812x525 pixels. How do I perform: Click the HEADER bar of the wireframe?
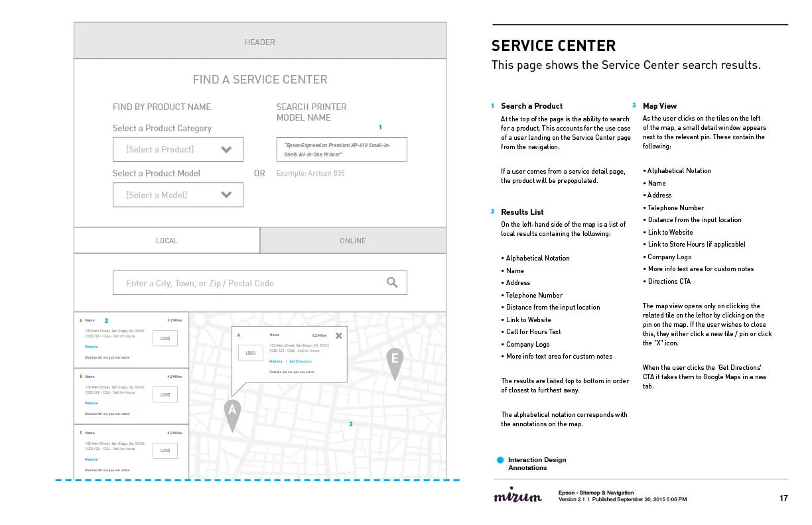(260, 41)
